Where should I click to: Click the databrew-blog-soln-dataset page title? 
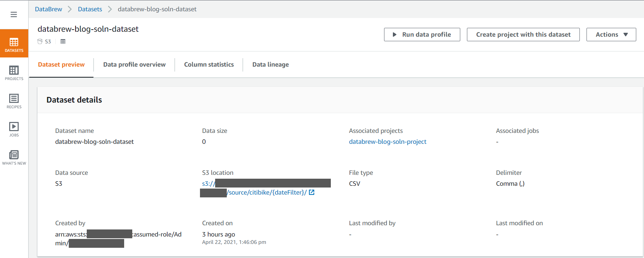click(x=88, y=29)
